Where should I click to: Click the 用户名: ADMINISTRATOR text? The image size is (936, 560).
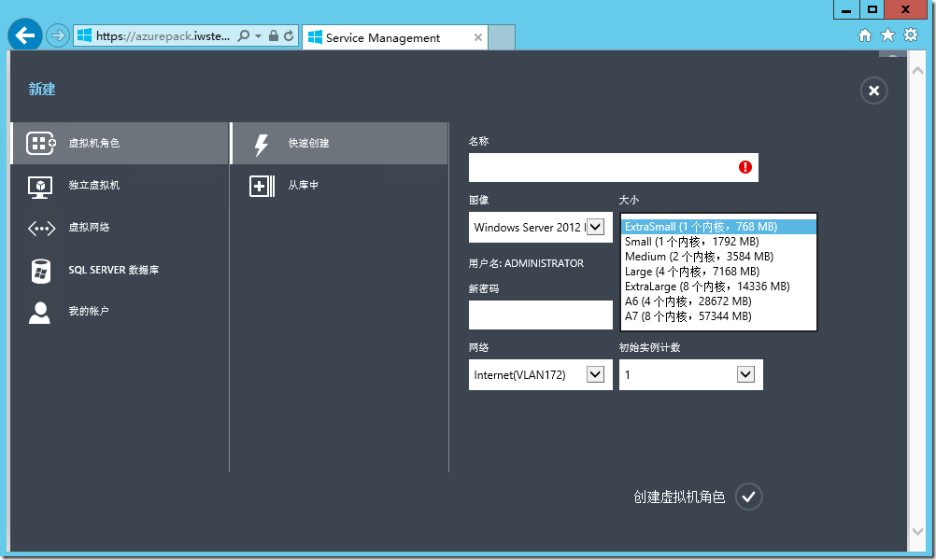pos(526,263)
